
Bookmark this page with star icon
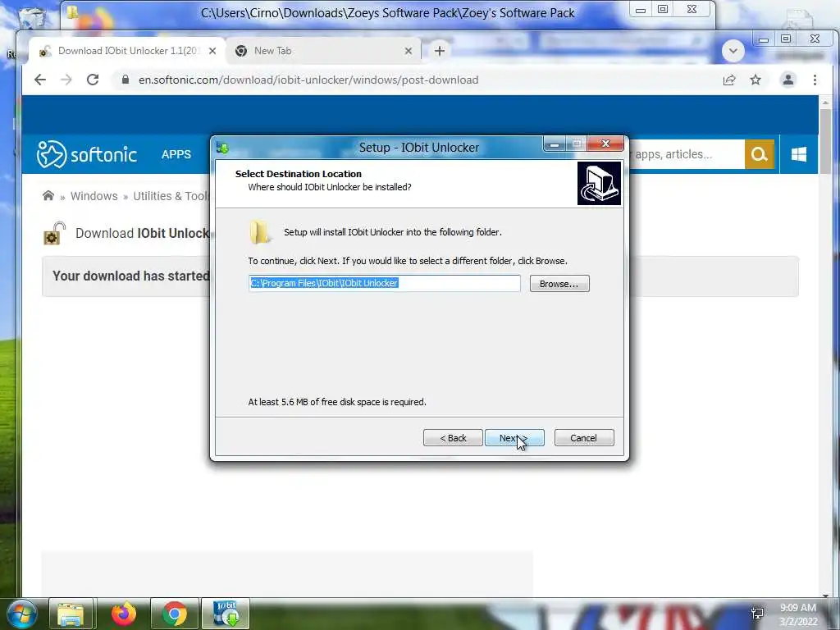756,80
